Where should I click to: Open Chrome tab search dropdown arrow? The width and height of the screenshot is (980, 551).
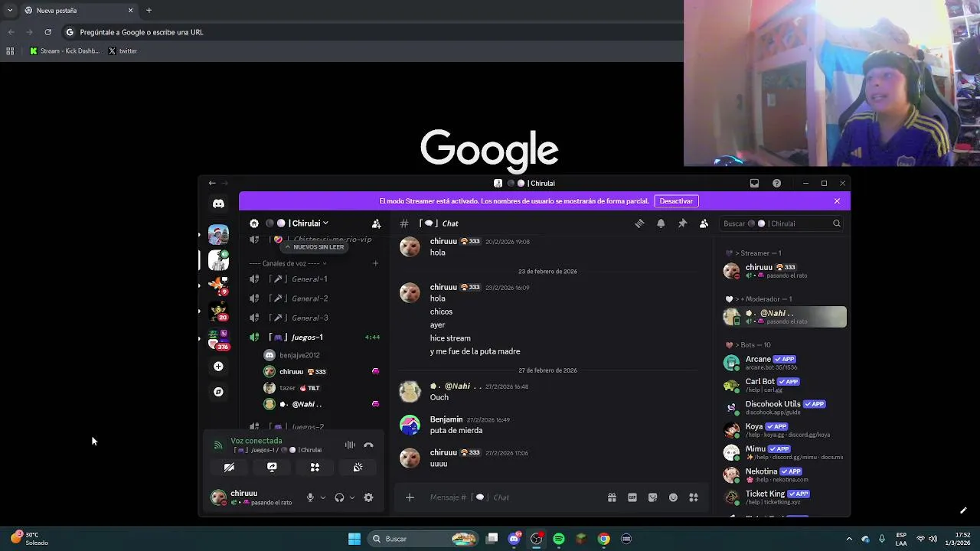pos(10,11)
